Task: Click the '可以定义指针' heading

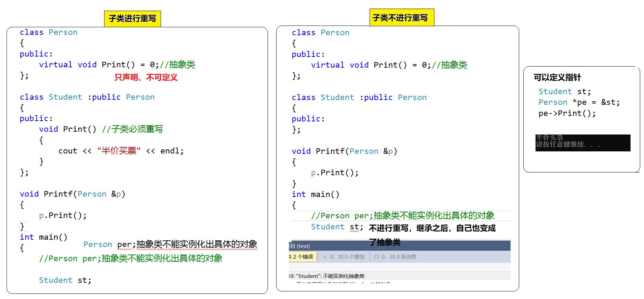Action: point(557,77)
